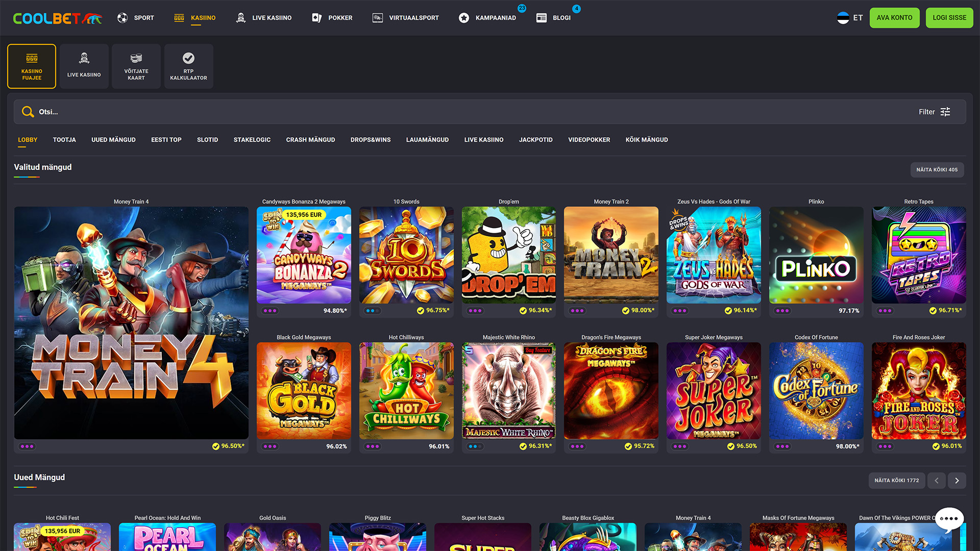Image resolution: width=980 pixels, height=551 pixels.
Task: Open the Jackpotid tab
Action: (536, 140)
